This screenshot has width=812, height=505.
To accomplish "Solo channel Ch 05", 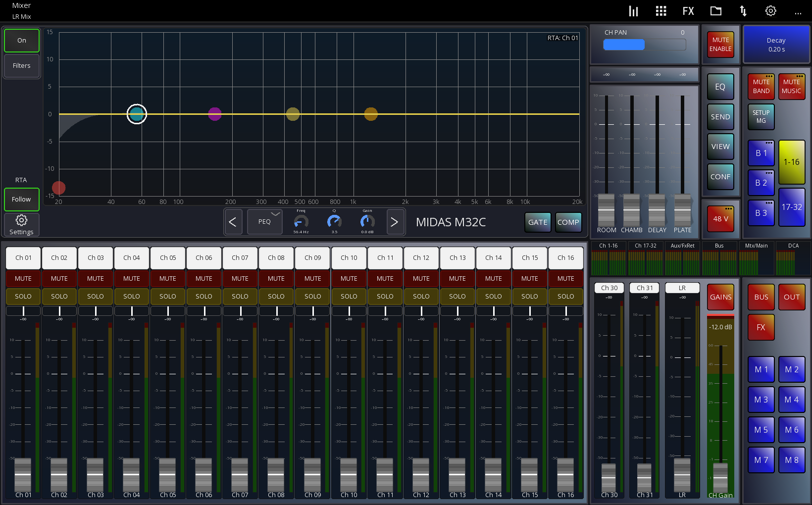I will (168, 297).
